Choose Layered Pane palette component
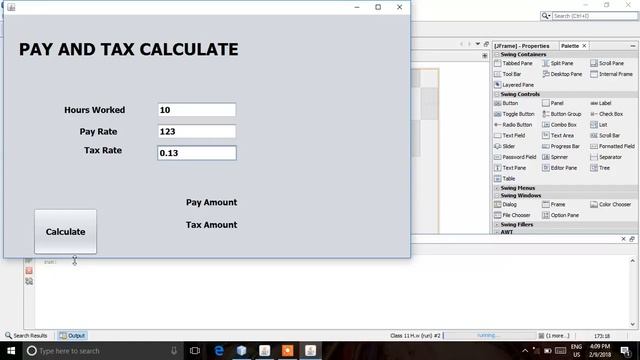 [x=514, y=85]
